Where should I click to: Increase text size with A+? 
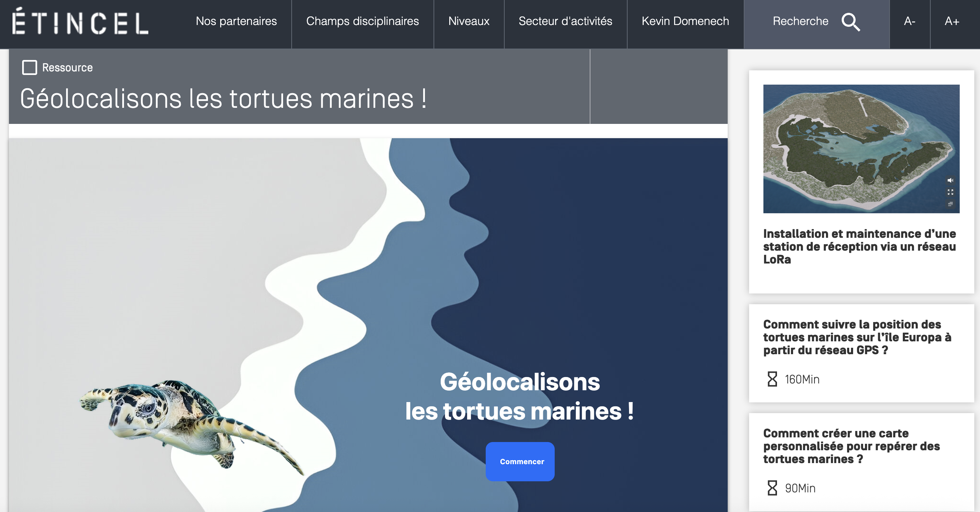pos(952,21)
